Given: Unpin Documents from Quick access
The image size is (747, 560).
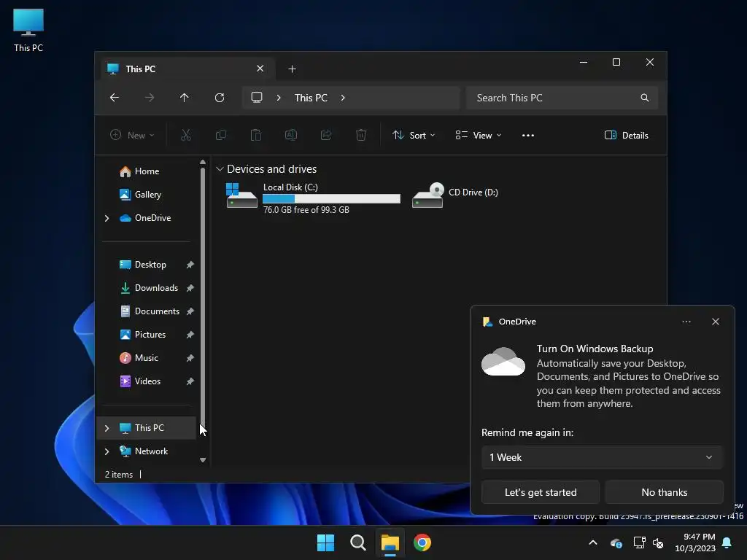Looking at the screenshot, I should [190, 311].
